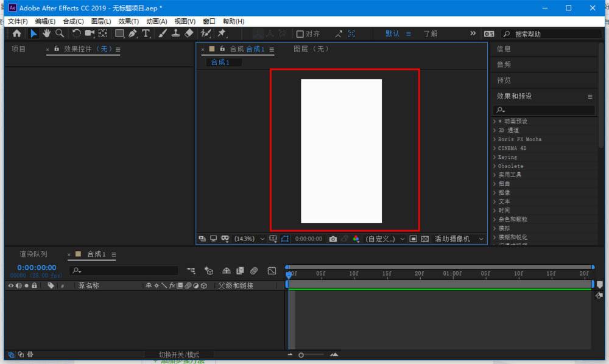Image resolution: width=609 pixels, height=364 pixels.
Task: Toggle the transparency grid in the viewer
Action: pyautogui.click(x=425, y=239)
